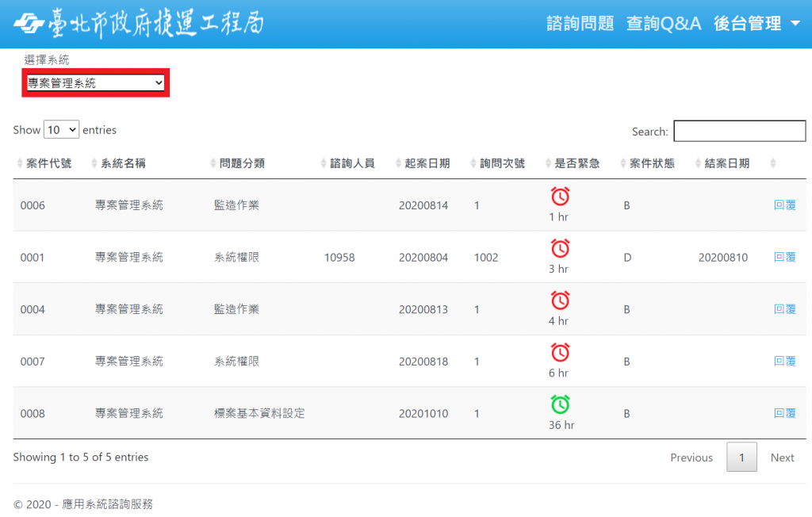Click the date 20200813 cell
812x517 pixels.
point(423,310)
